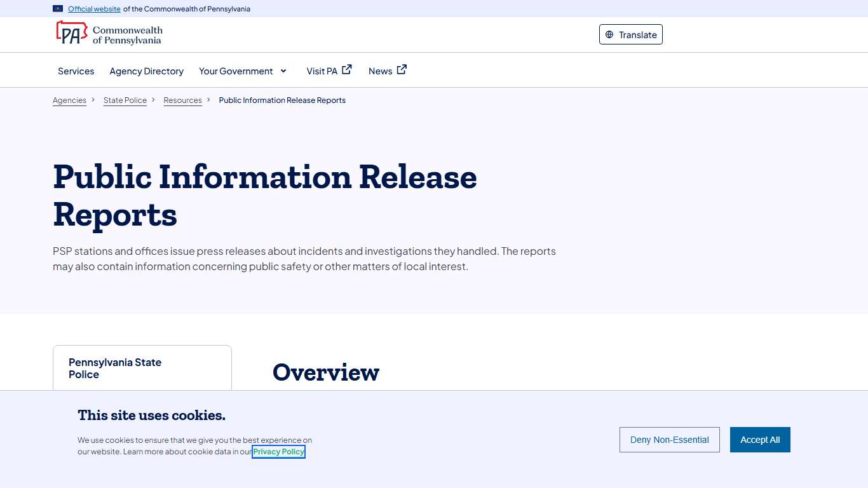Select Pennsylvania State Police in the sidebar
This screenshot has height=488, width=868.
click(x=115, y=368)
